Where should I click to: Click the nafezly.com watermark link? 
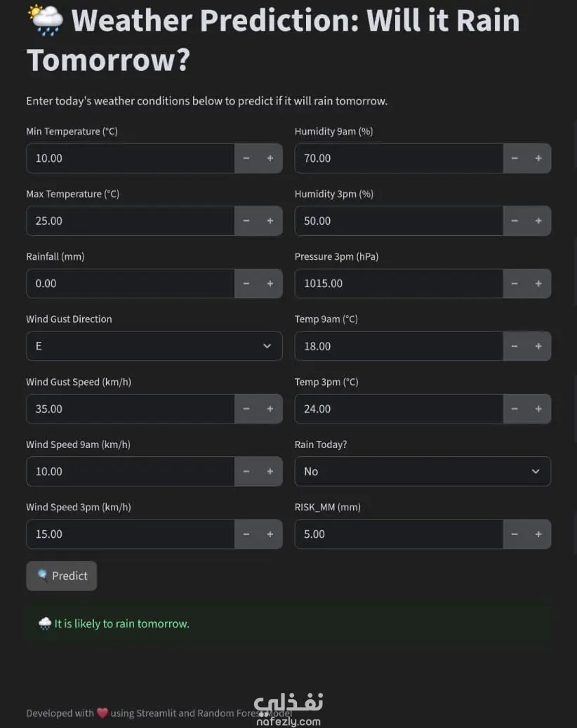click(x=288, y=710)
